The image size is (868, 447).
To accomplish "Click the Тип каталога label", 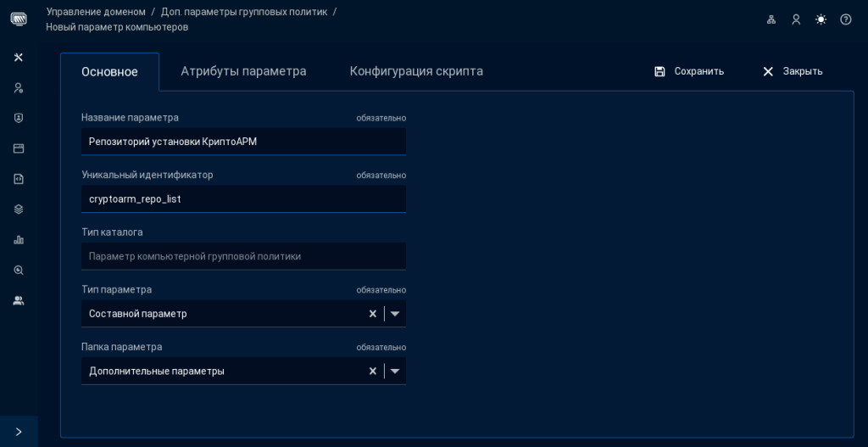I will coord(112,232).
